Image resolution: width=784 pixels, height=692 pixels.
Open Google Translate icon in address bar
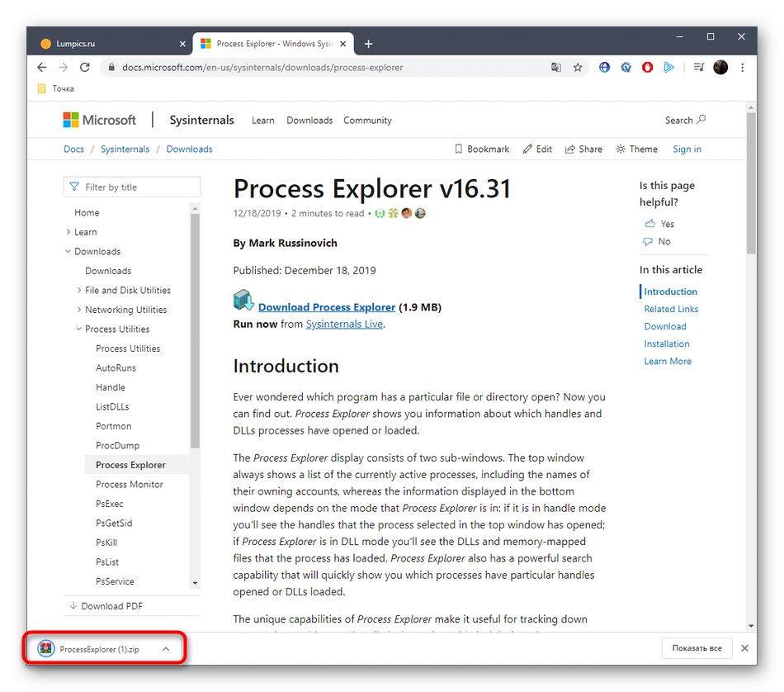point(556,68)
